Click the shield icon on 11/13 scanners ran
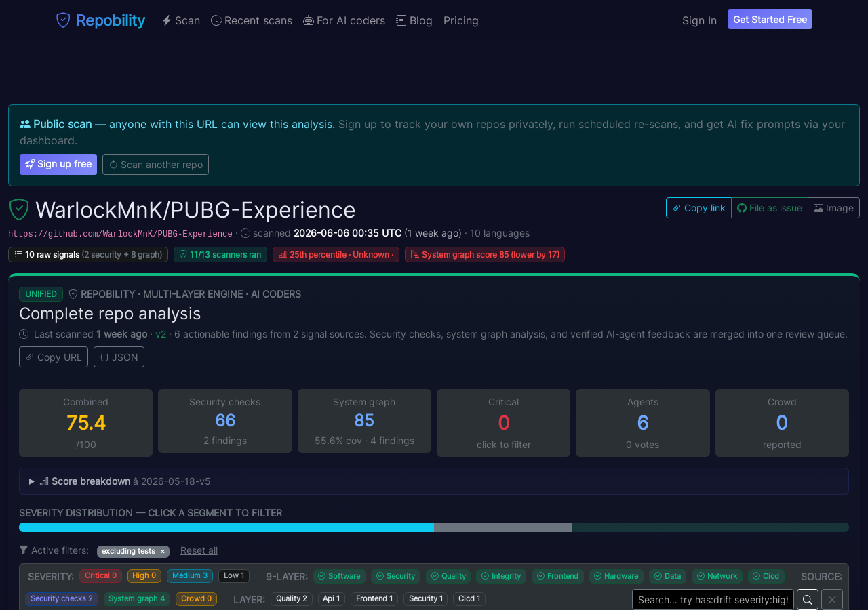The height and width of the screenshot is (610, 868). (x=183, y=254)
